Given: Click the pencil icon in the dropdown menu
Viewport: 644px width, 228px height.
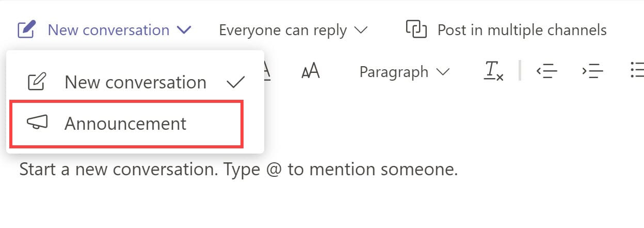Looking at the screenshot, I should [x=37, y=82].
